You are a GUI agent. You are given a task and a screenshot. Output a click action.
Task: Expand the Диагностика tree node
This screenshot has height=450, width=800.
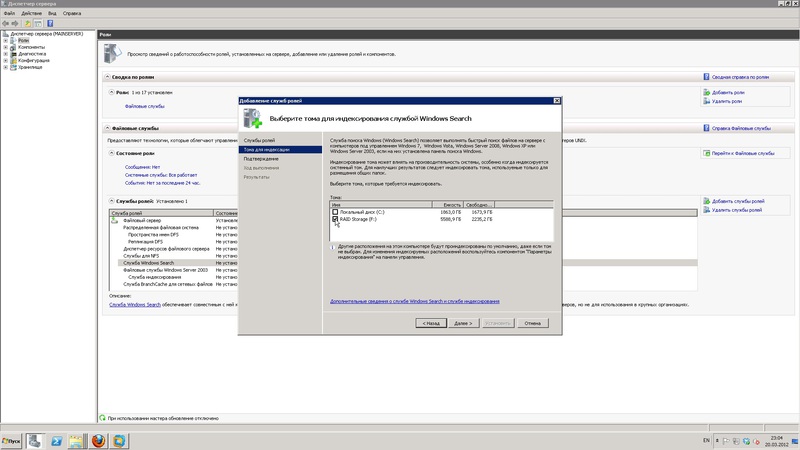point(6,54)
